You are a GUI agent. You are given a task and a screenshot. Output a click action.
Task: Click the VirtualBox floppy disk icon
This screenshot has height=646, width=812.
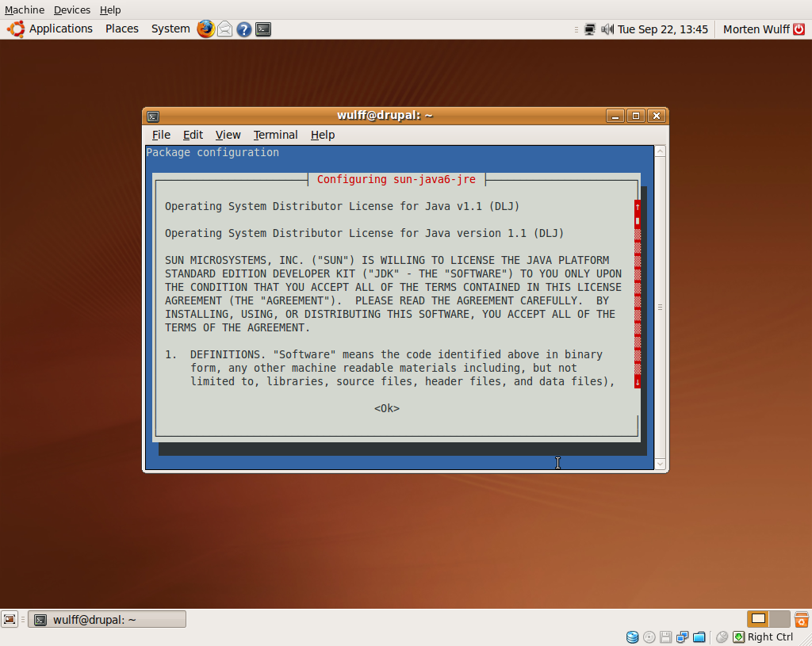click(x=666, y=636)
